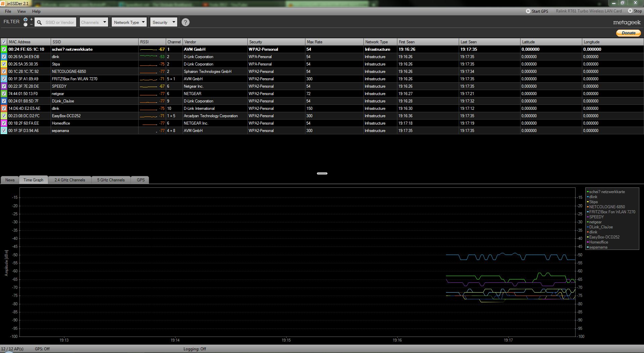Click the inSSIDer app icon in the title bar
The image size is (644, 353).
pos(3,3)
